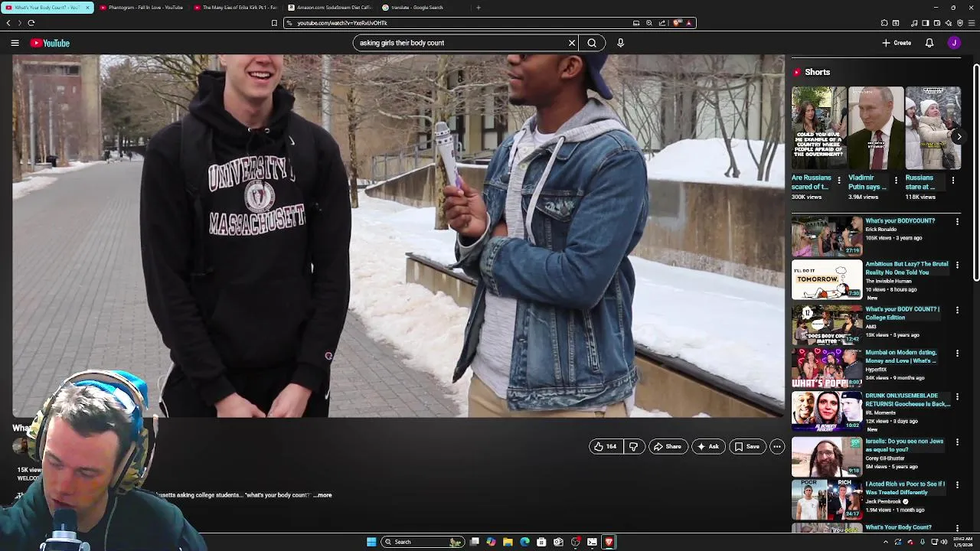Click the Windows taskbar Search box
The width and height of the screenshot is (980, 551).
423,542
